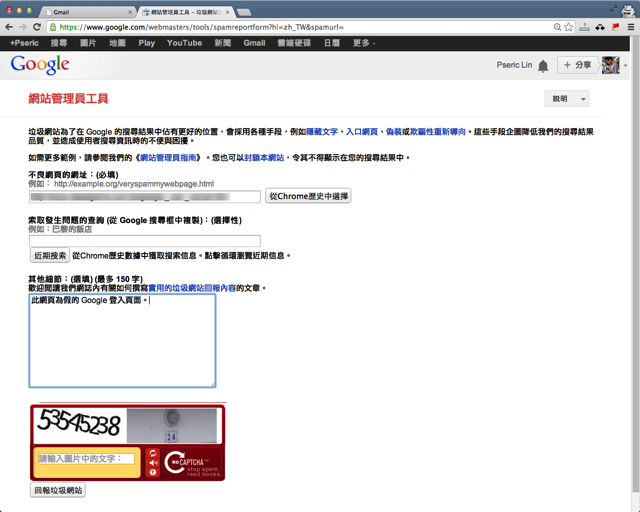Click the + 分享 share button
Viewport: 640px width, 512px height.
578,65
